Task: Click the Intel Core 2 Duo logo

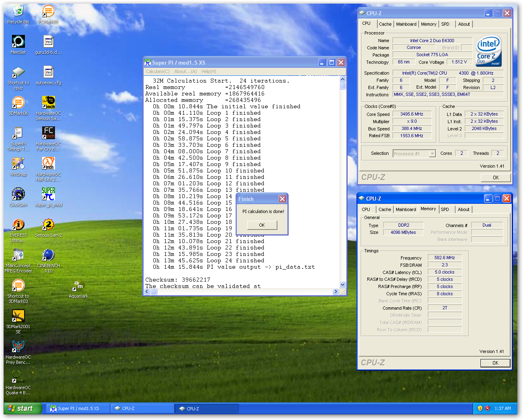Action: [488, 51]
